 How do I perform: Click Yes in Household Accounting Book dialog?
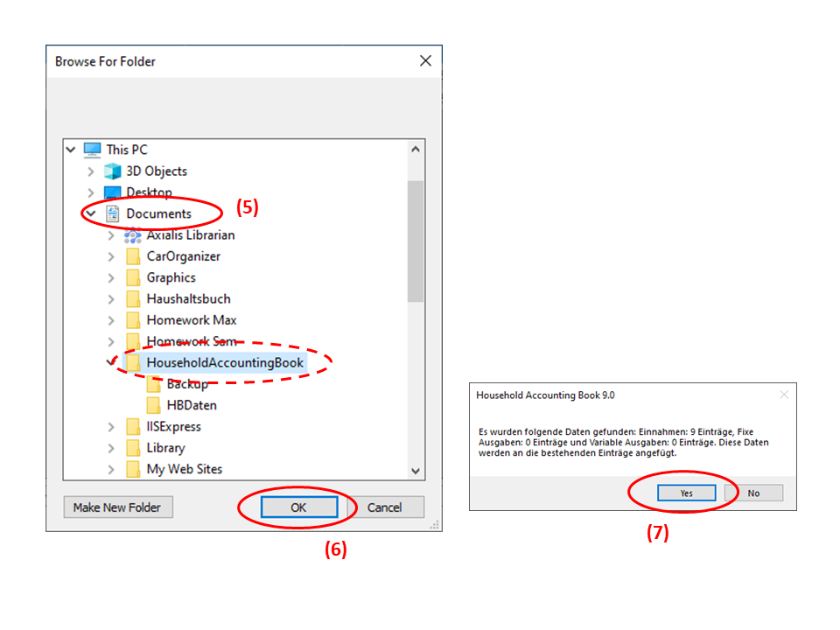pyautogui.click(x=686, y=493)
